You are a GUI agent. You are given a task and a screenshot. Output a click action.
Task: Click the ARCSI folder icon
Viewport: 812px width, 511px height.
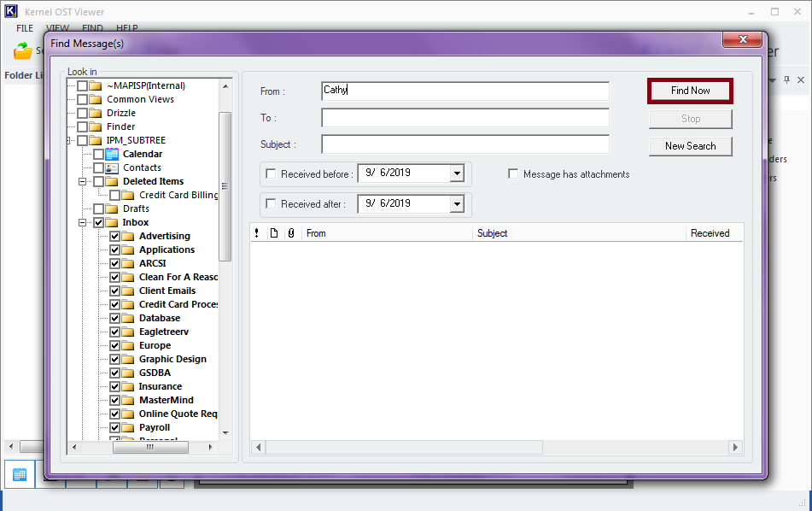(128, 263)
